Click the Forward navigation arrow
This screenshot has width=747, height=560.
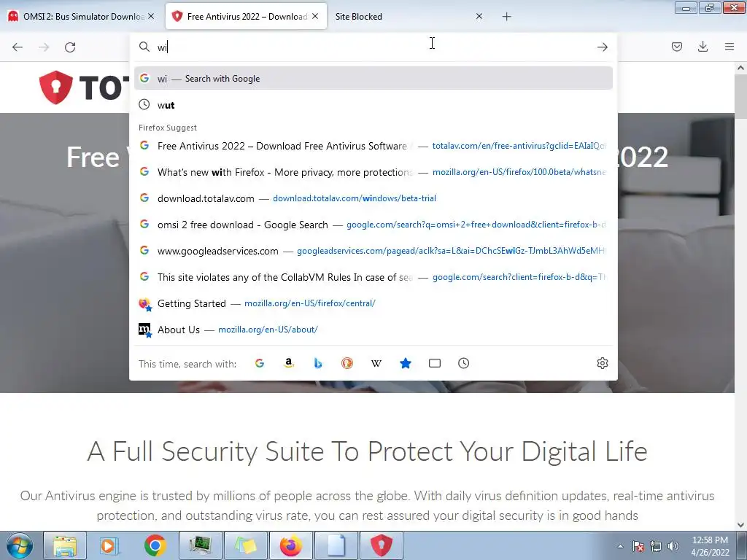(x=44, y=47)
